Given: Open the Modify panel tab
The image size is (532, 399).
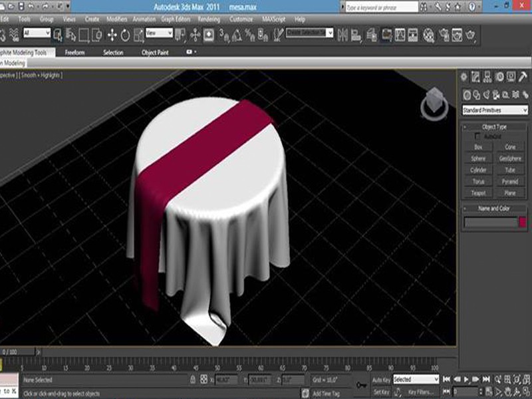Looking at the screenshot, I should tap(476, 74).
